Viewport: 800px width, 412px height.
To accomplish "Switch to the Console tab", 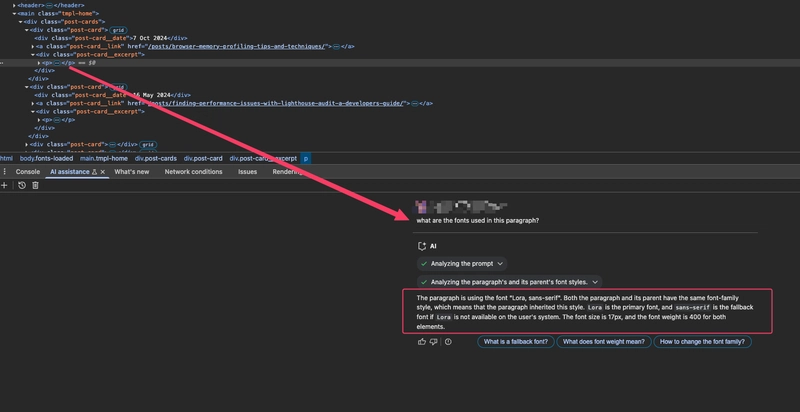I will point(28,172).
